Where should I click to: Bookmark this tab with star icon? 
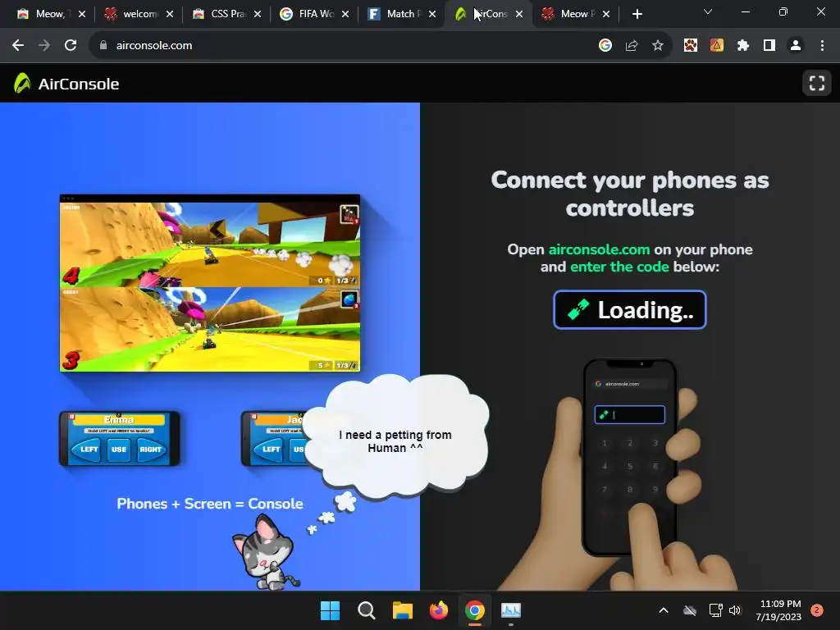[658, 46]
